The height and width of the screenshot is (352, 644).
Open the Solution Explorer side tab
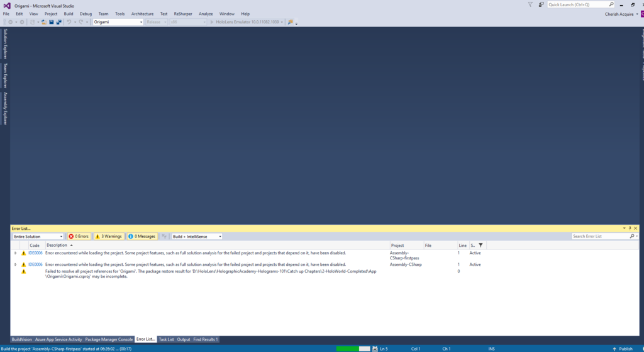point(5,43)
